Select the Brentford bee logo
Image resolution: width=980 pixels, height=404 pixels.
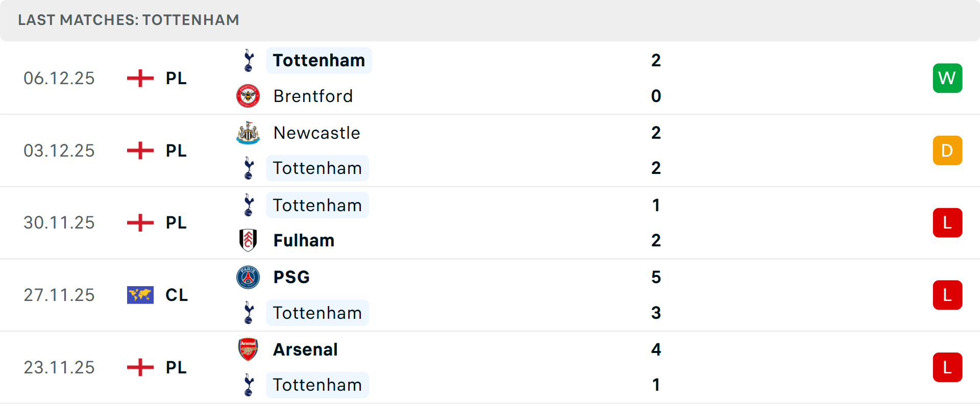pos(248,96)
